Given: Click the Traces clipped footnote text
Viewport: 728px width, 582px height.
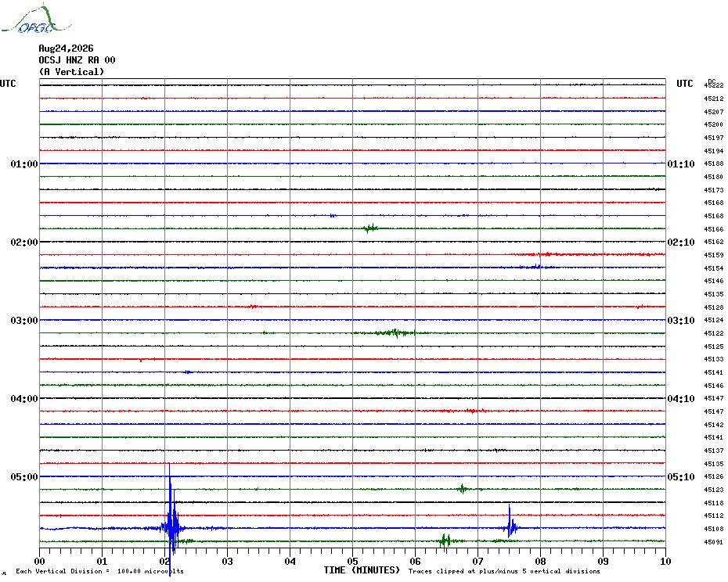Looking at the screenshot, I should tap(504, 571).
